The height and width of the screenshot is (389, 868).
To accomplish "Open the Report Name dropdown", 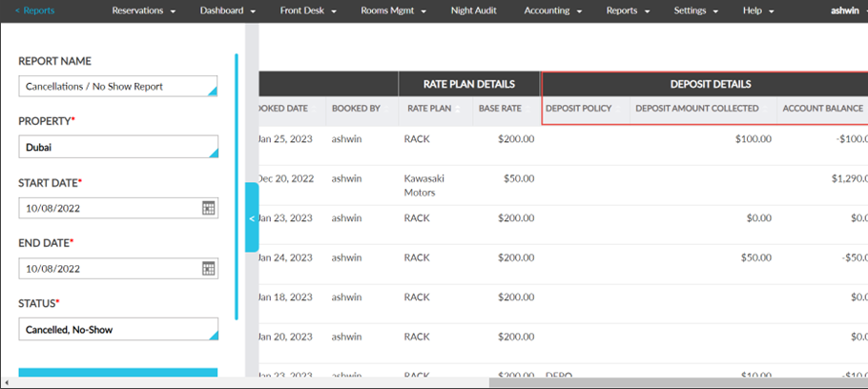I will pyautogui.click(x=118, y=87).
